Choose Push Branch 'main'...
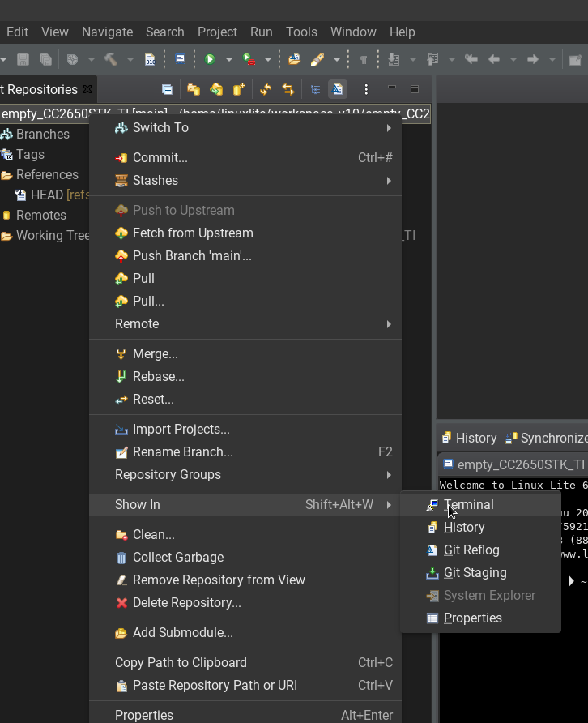The width and height of the screenshot is (588, 723). (245, 256)
